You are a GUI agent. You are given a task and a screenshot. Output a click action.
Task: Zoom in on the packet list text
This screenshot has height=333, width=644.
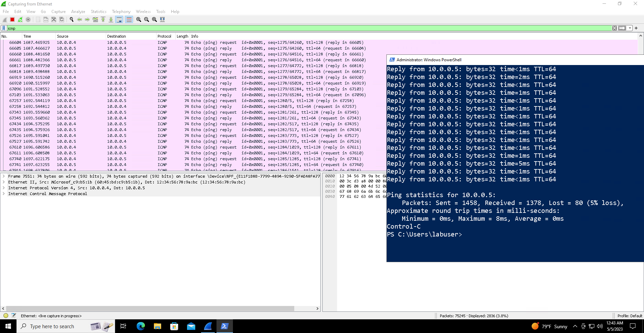[138, 20]
